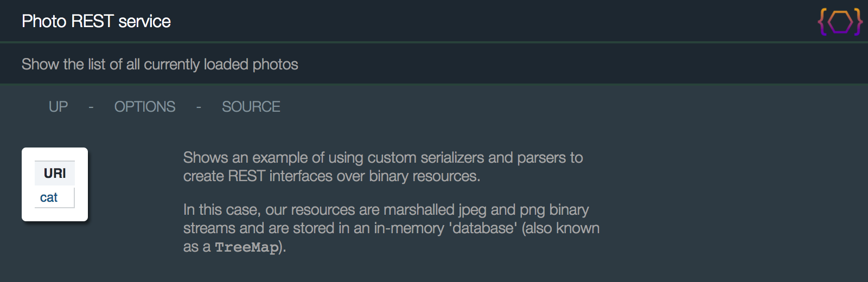
Task: Click the custom serializers and parsers paragraph
Action: coord(383,167)
